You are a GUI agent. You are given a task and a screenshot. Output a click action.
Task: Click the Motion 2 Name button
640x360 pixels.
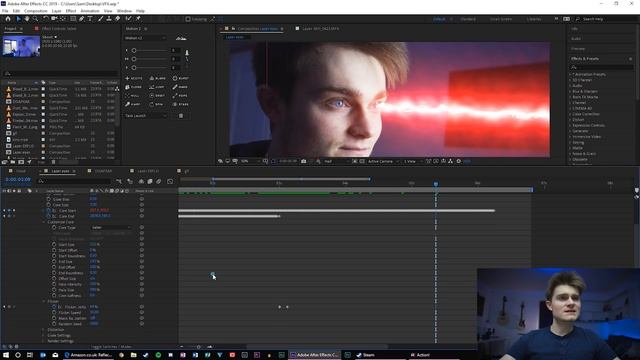click(181, 87)
